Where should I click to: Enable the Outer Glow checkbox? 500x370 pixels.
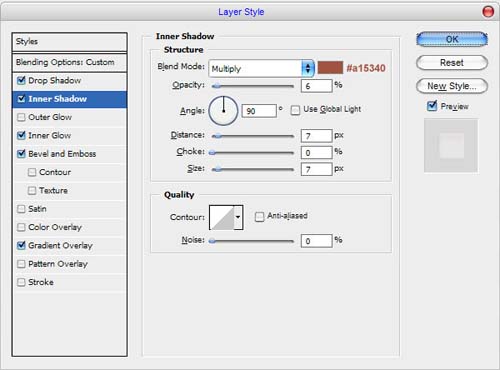[x=21, y=117]
